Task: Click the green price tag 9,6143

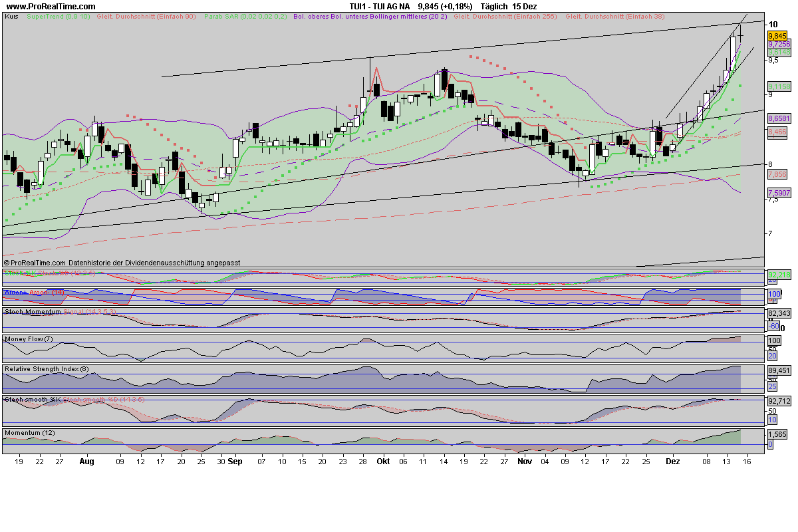Action: tap(779, 52)
